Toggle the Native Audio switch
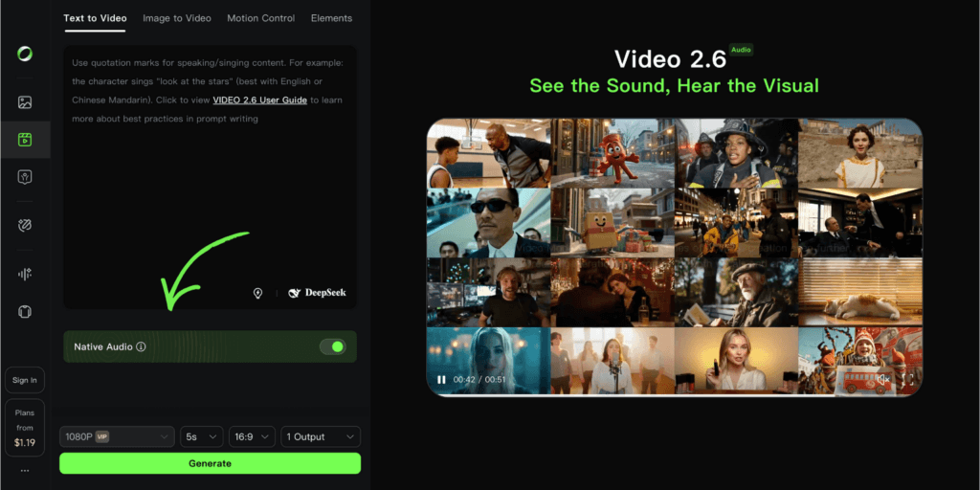The image size is (980, 490). coord(332,346)
